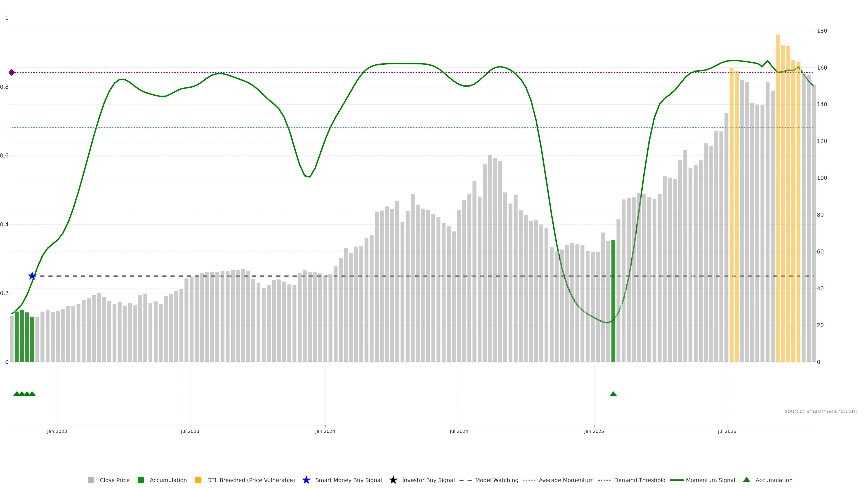Viewport: 868px width, 488px height.
Task: Click the orange DTL Breached color swatch
Action: (x=198, y=480)
